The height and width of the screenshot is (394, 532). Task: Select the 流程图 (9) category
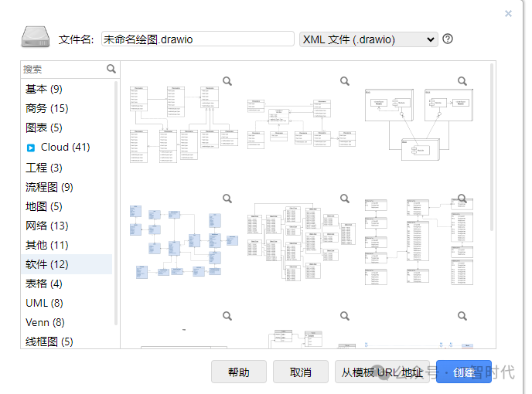pyautogui.click(x=49, y=187)
